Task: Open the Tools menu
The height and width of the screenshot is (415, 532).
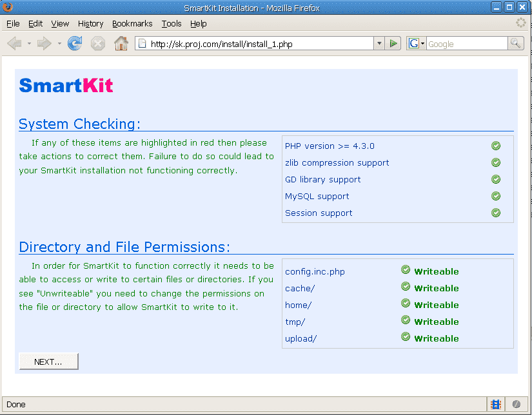Action: 172,23
